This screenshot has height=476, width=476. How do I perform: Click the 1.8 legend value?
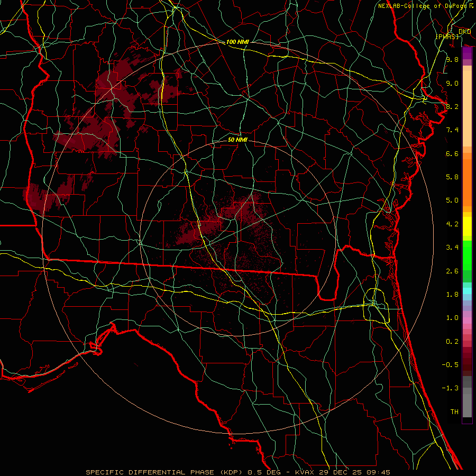(452, 295)
